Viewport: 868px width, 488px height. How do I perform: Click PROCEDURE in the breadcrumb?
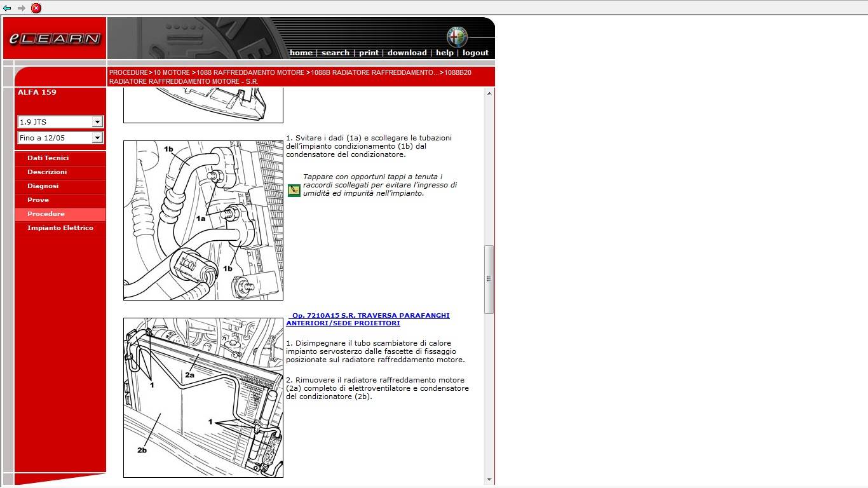point(128,73)
